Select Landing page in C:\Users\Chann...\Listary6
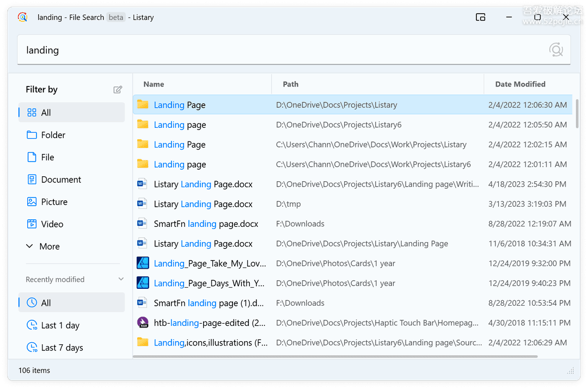 [x=352, y=164]
